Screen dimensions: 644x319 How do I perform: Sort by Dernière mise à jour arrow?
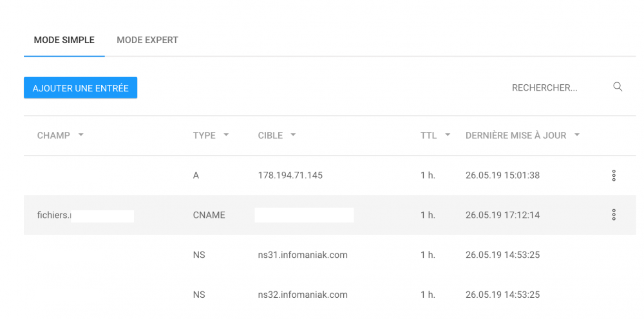tap(577, 135)
